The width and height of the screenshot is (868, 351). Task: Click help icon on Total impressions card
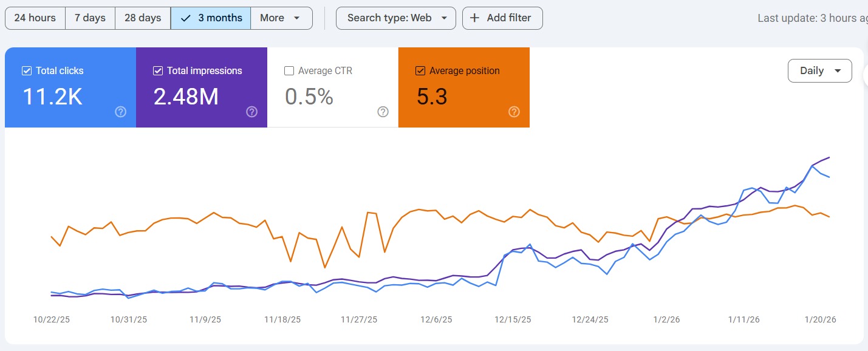[252, 112]
